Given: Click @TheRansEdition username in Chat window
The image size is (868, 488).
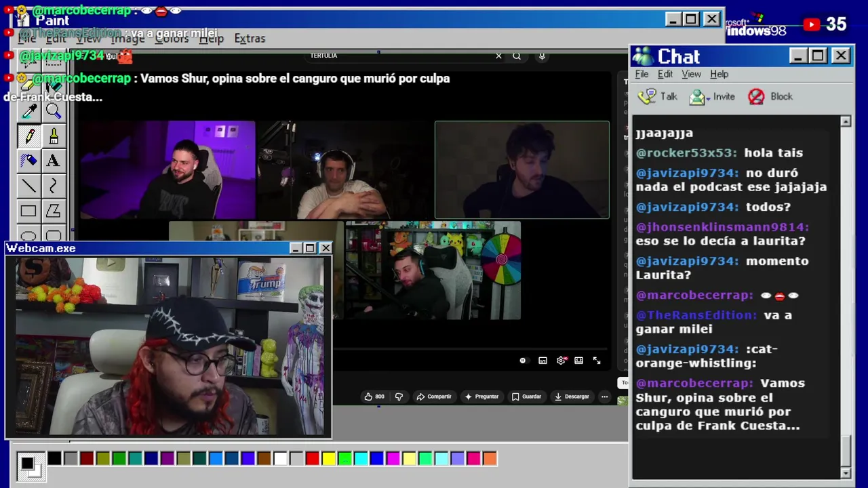Looking at the screenshot, I should tap(696, 315).
